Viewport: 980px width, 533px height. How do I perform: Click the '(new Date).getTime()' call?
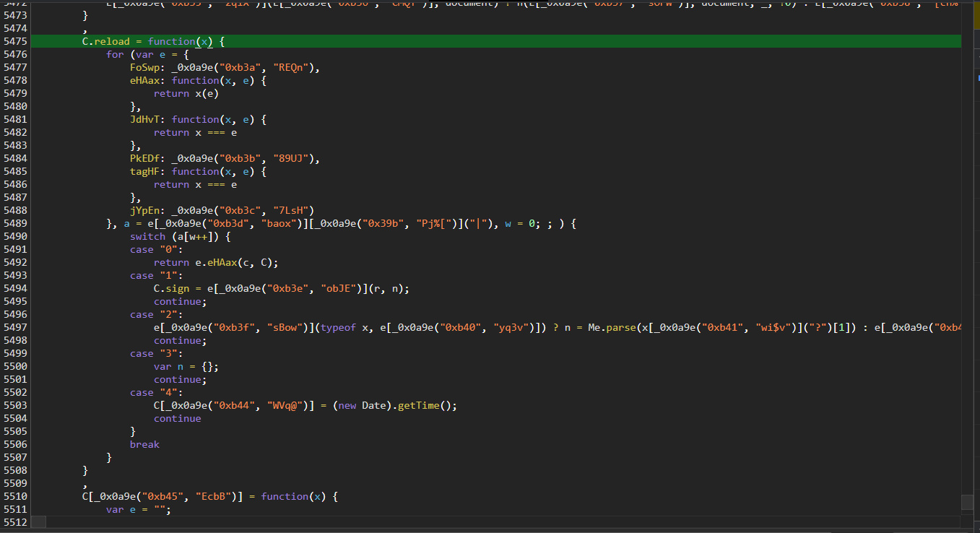pyautogui.click(x=393, y=405)
